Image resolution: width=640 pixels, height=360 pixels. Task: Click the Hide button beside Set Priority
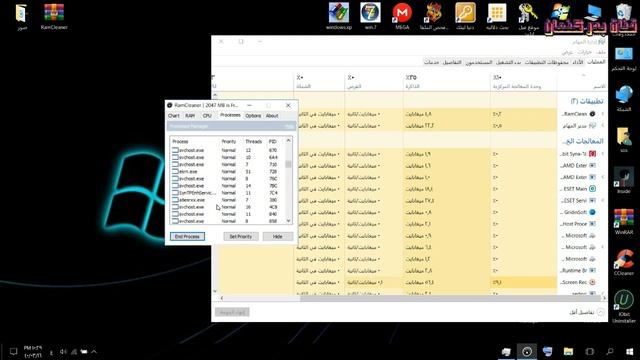click(278, 237)
